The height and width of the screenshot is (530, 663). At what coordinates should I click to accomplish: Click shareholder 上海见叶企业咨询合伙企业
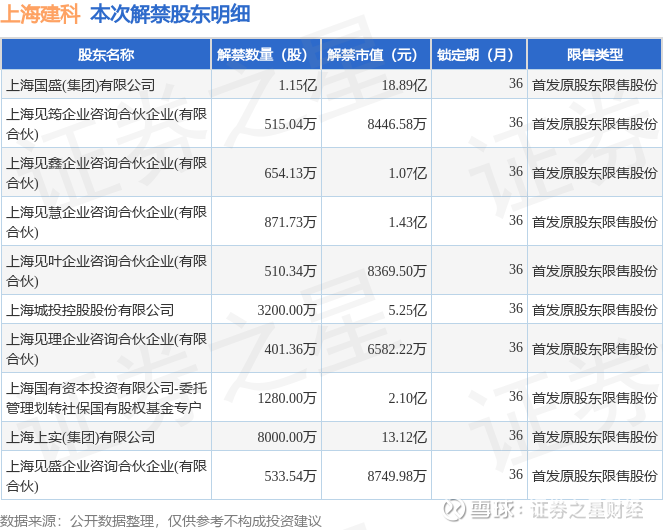click(x=106, y=271)
